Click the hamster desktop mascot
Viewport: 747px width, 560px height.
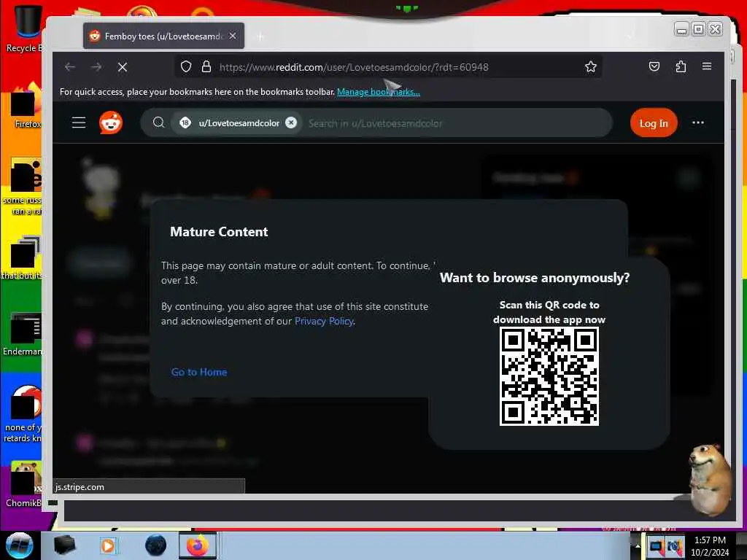709,480
